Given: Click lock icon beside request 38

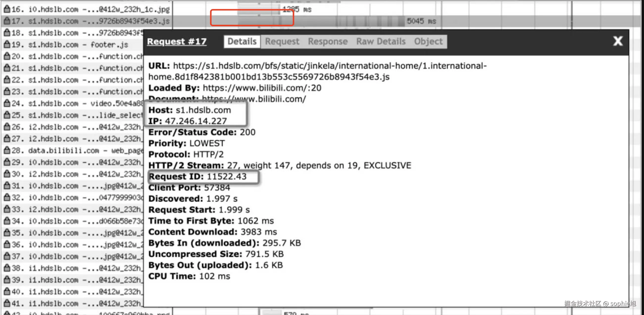Looking at the screenshot, I should tap(7, 268).
